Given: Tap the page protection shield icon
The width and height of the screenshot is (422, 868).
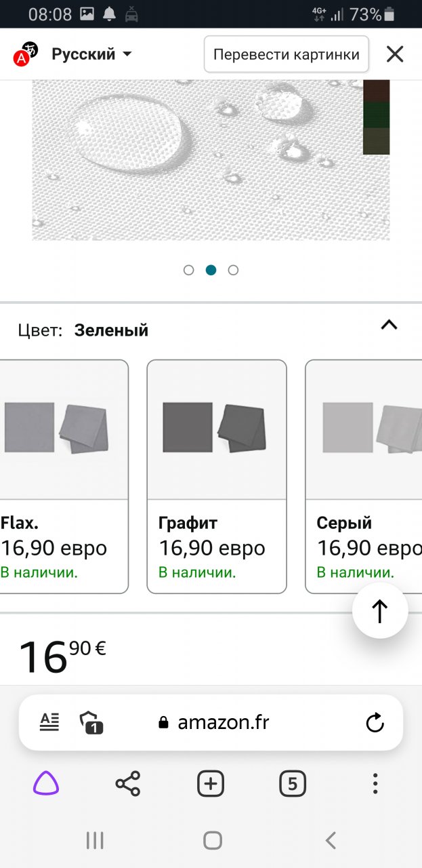Looking at the screenshot, I should 91,723.
